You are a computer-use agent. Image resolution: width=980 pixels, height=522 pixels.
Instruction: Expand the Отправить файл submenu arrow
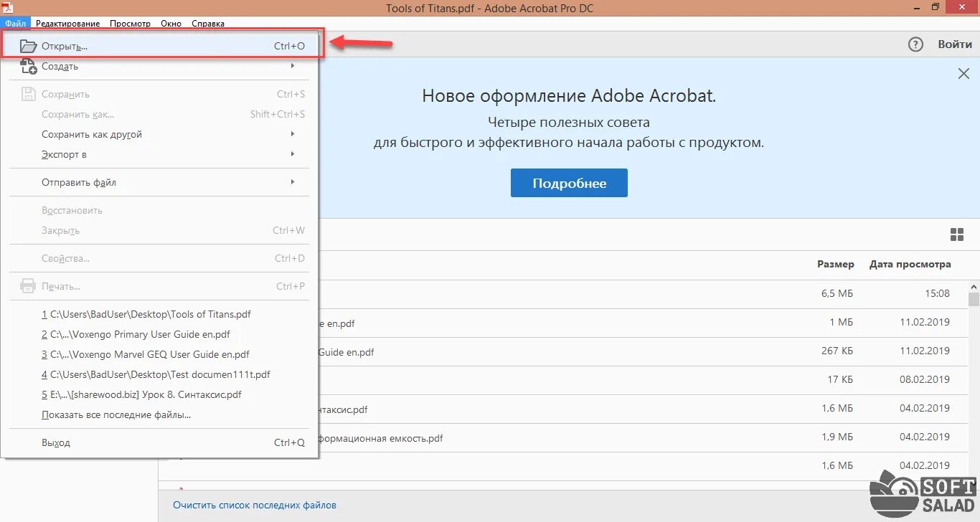293,182
